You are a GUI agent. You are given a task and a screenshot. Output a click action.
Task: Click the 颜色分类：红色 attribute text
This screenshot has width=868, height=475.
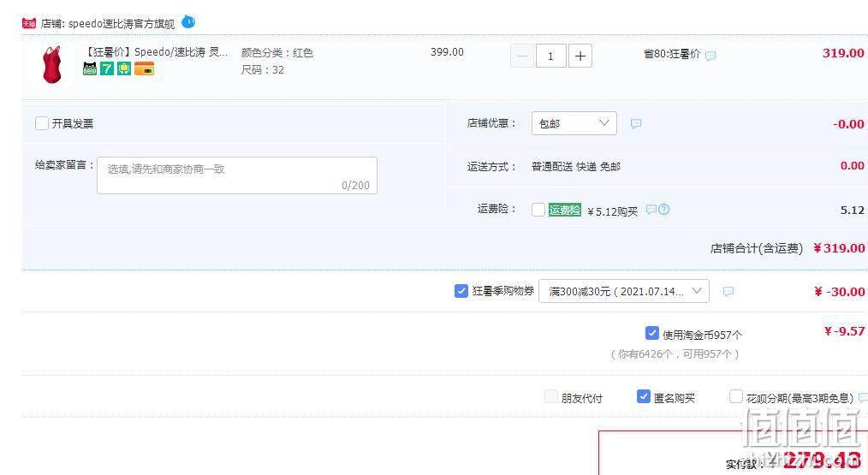point(276,52)
